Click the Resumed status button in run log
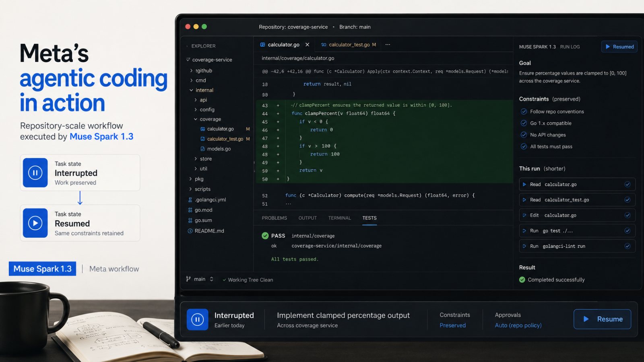 619,47
